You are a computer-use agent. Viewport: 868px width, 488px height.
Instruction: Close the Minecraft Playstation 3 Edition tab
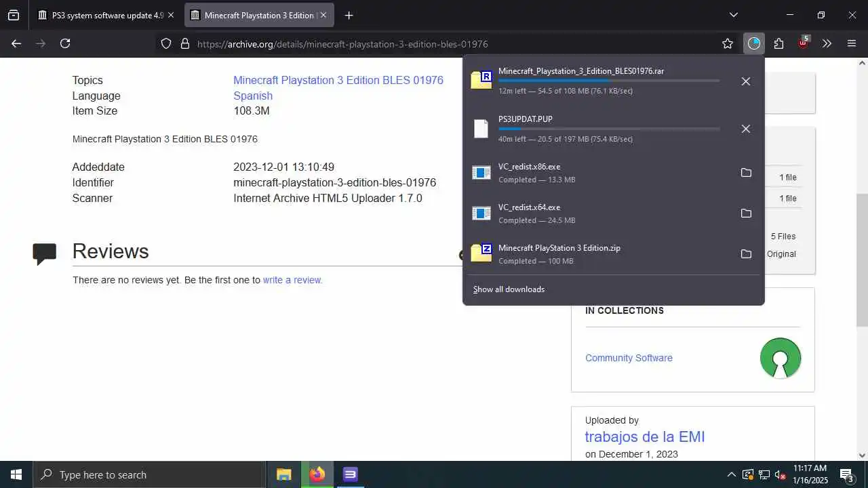pyautogui.click(x=323, y=15)
